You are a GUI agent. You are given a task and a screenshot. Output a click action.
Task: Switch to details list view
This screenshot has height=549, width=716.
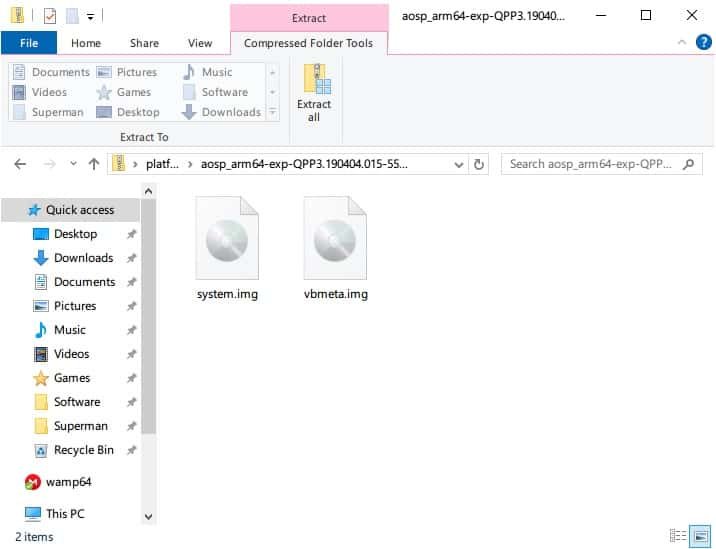(678, 536)
